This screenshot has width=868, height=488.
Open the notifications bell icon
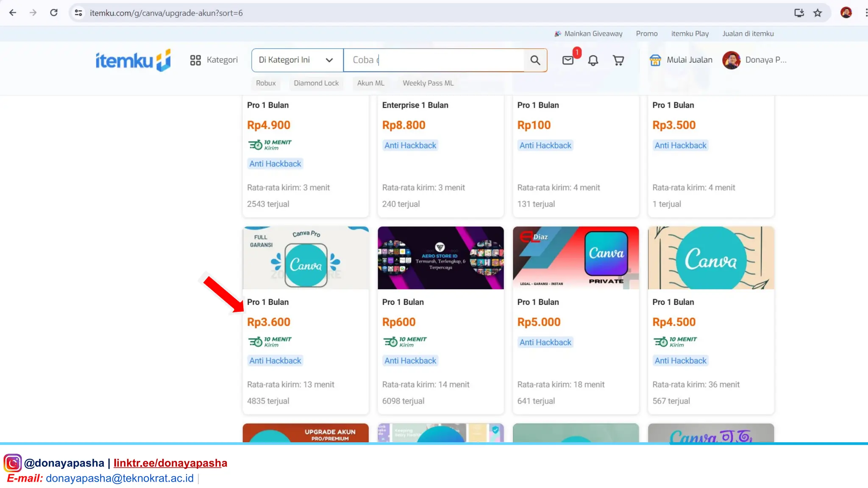593,60
